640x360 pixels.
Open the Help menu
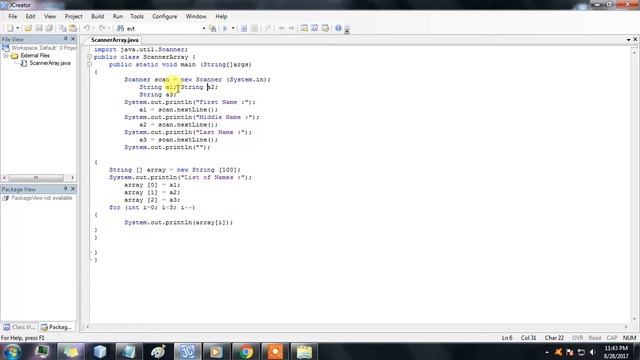tap(221, 16)
